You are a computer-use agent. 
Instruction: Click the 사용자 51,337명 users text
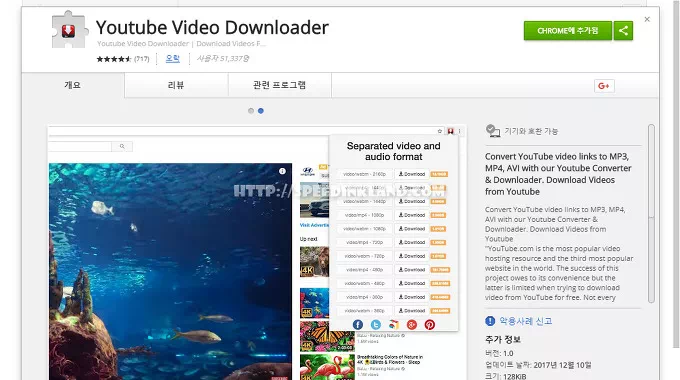pos(222,59)
